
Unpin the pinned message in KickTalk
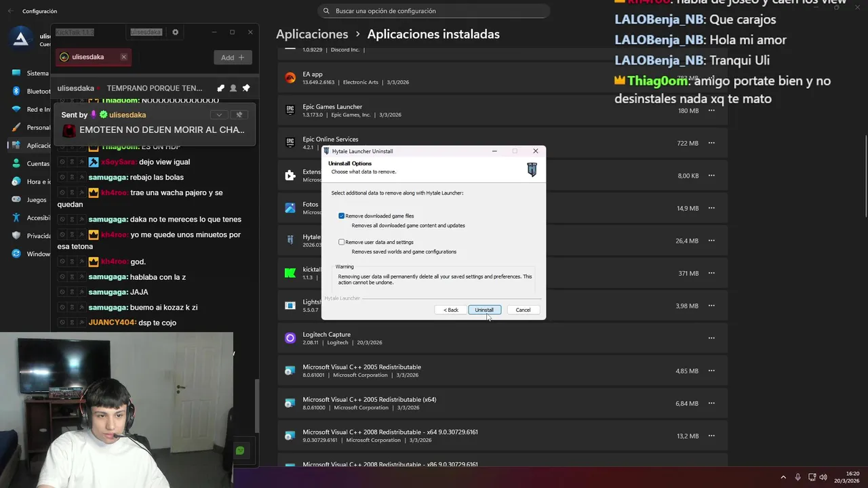point(239,115)
